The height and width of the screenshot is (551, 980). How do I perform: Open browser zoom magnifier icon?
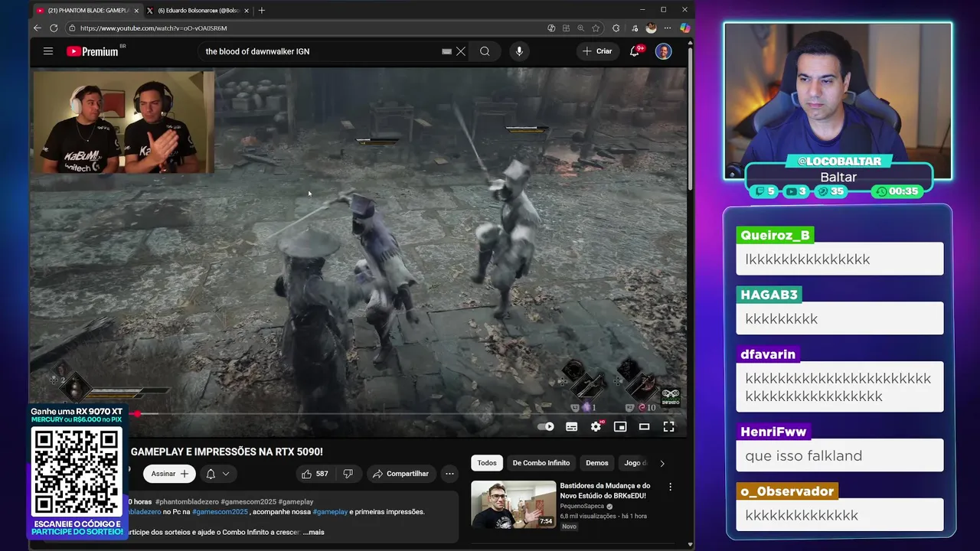pos(581,28)
